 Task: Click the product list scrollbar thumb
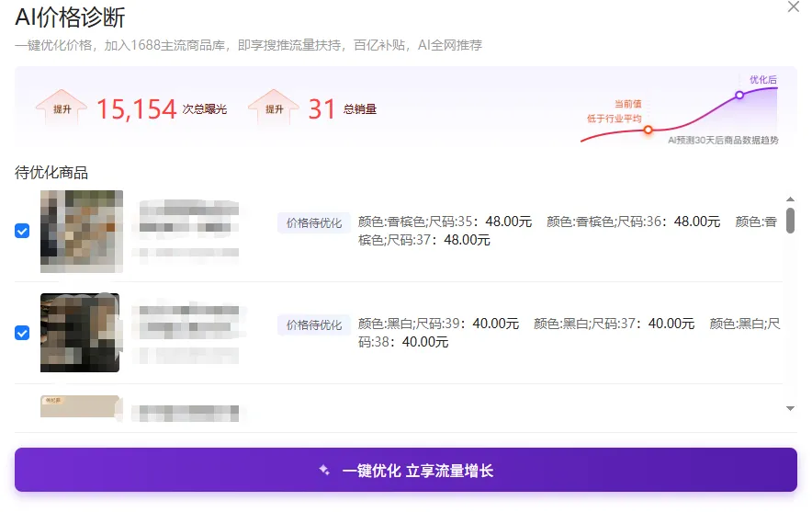[790, 221]
